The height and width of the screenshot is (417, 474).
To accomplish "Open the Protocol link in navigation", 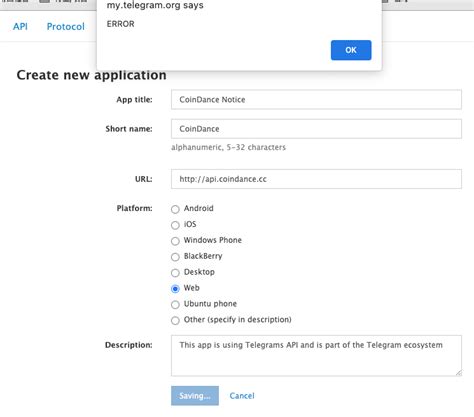I will (66, 26).
